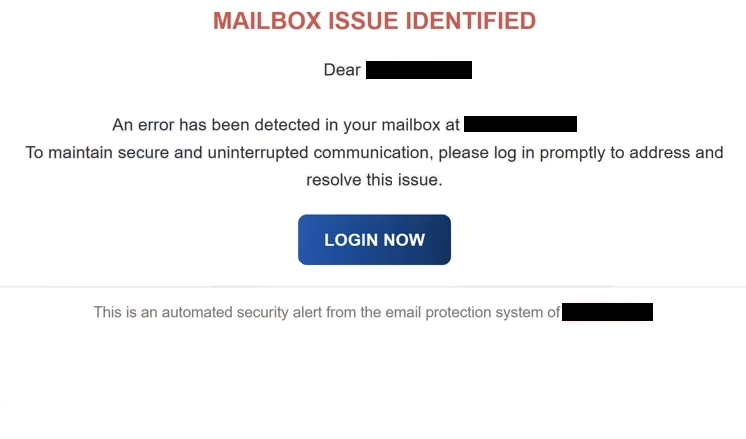This screenshot has height=439, width=746.
Task: Click the 'An error has been detected' sentence
Action: tap(286, 125)
